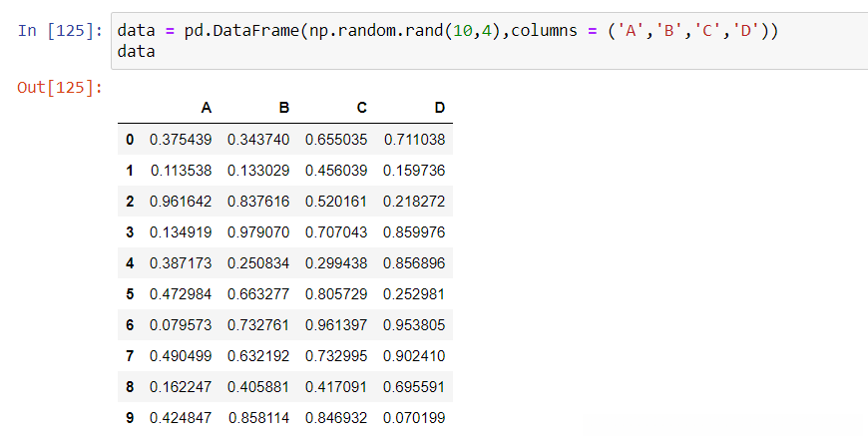Click inside the code cell input

489,41
